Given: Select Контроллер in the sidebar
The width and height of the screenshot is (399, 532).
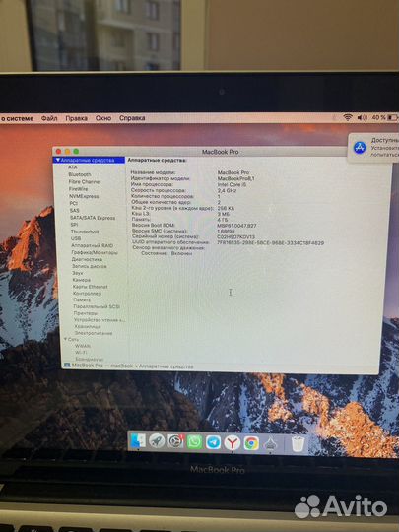Looking at the screenshot, I should point(88,294).
